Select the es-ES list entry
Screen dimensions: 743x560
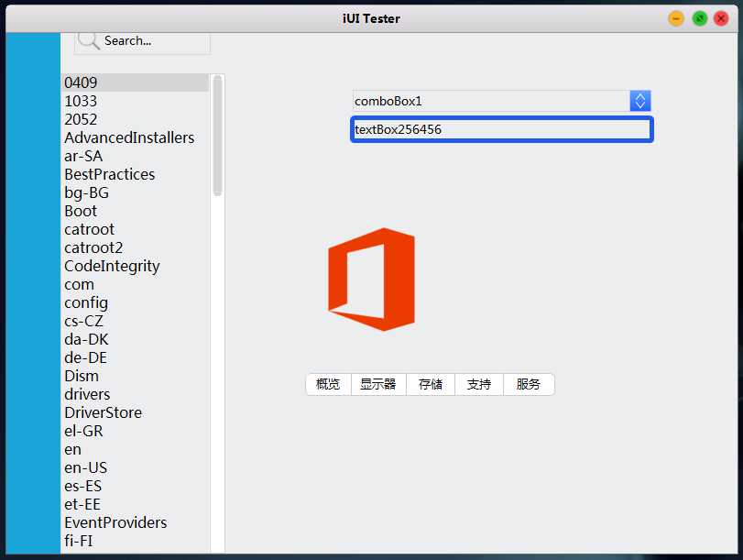[135, 486]
